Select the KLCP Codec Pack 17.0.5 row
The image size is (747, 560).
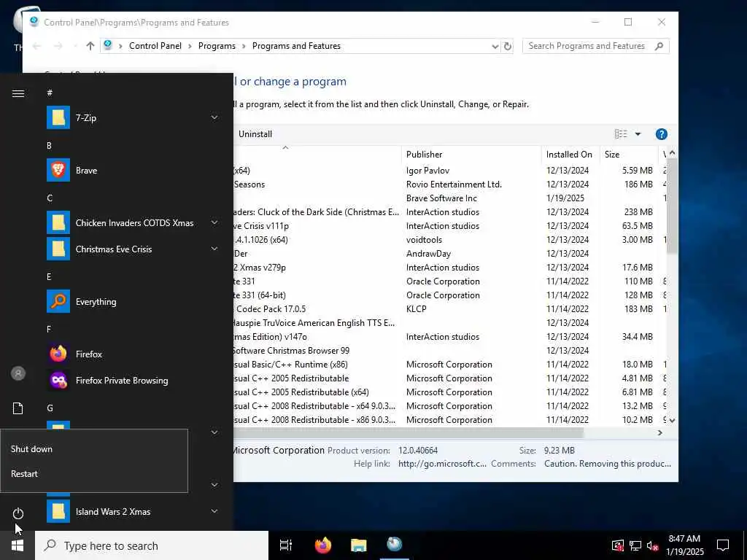point(449,308)
